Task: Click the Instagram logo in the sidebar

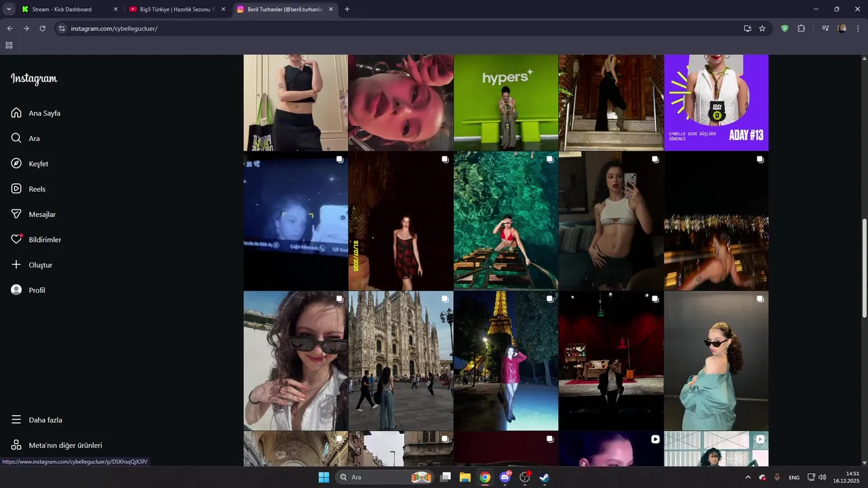Action: pos(34,79)
